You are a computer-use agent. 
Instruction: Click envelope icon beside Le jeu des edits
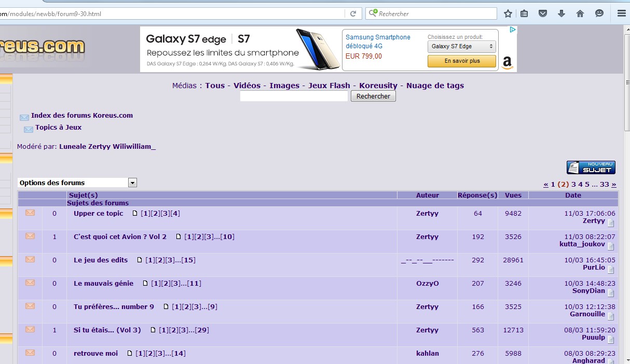click(x=30, y=259)
